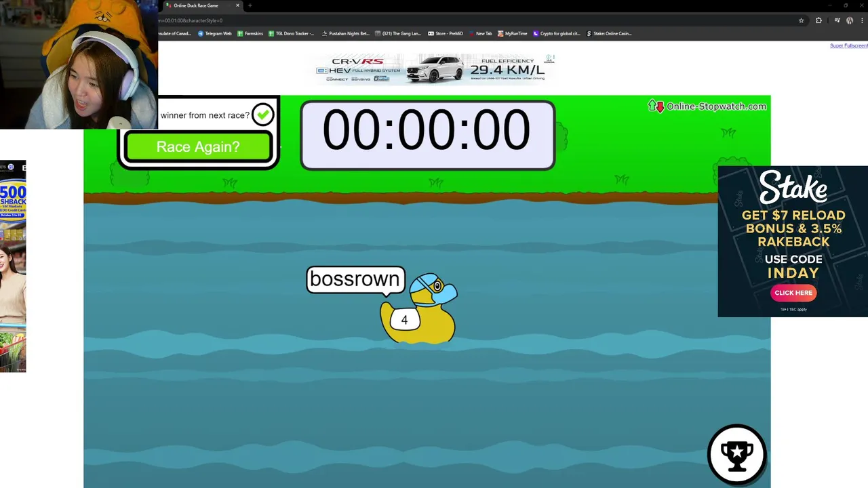Open the New Tab bookmark
The image size is (868, 488).
480,33
